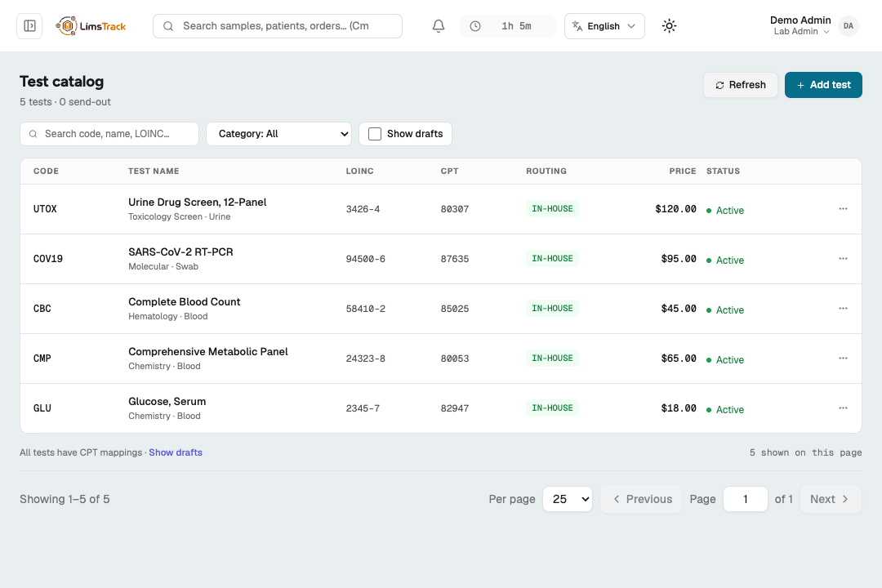Viewport: 882px width, 588px height.
Task: Go to the Previous page
Action: click(641, 499)
